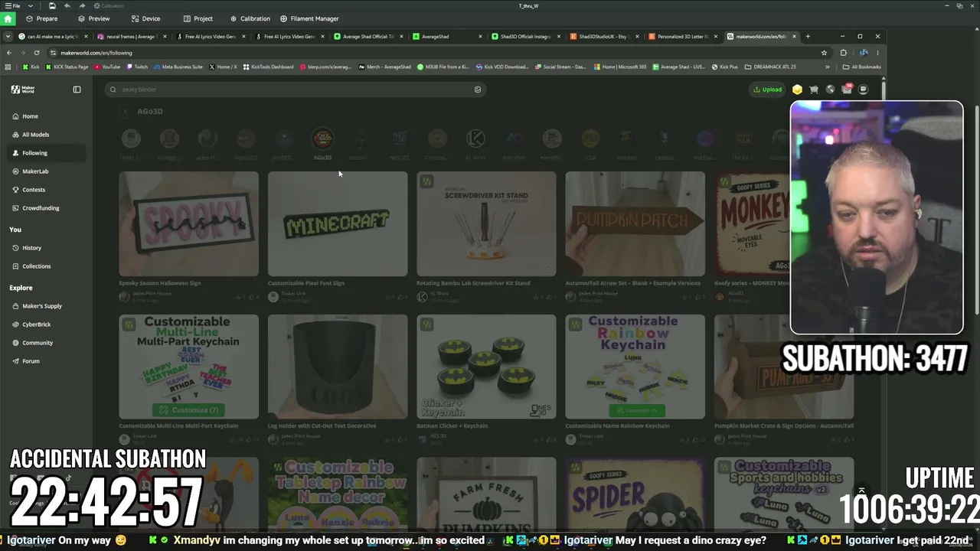Screen dimensions: 980x551
Task: Expand the browser tab search dropdown
Action: [x=8, y=36]
